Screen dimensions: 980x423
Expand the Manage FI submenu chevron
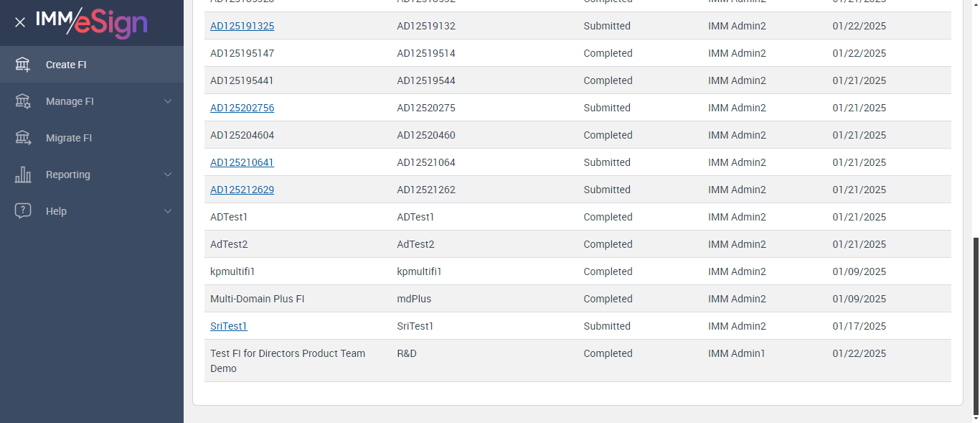[168, 101]
